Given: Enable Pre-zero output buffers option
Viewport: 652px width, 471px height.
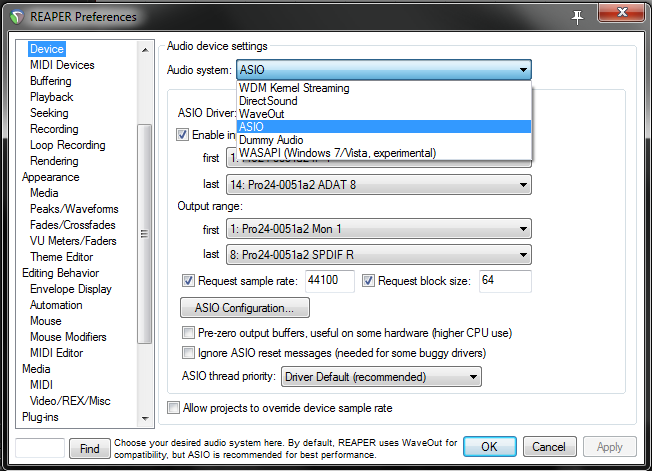Looking at the screenshot, I should click(x=188, y=333).
